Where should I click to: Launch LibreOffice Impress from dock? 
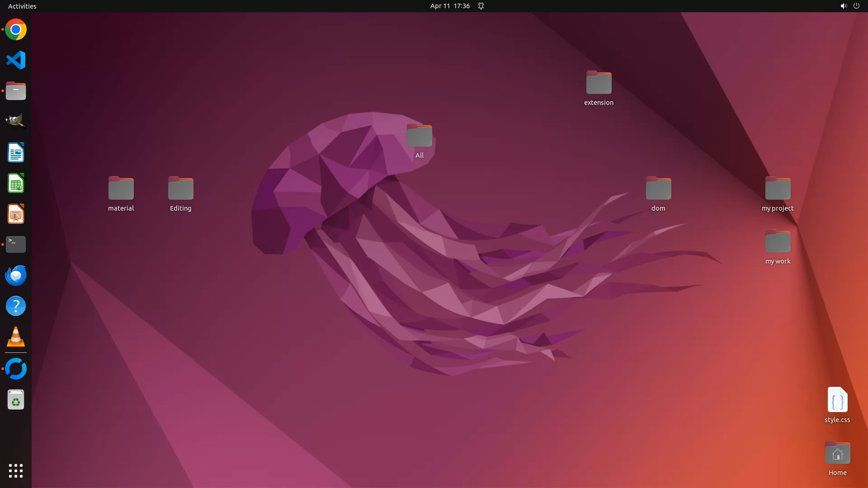tap(16, 214)
